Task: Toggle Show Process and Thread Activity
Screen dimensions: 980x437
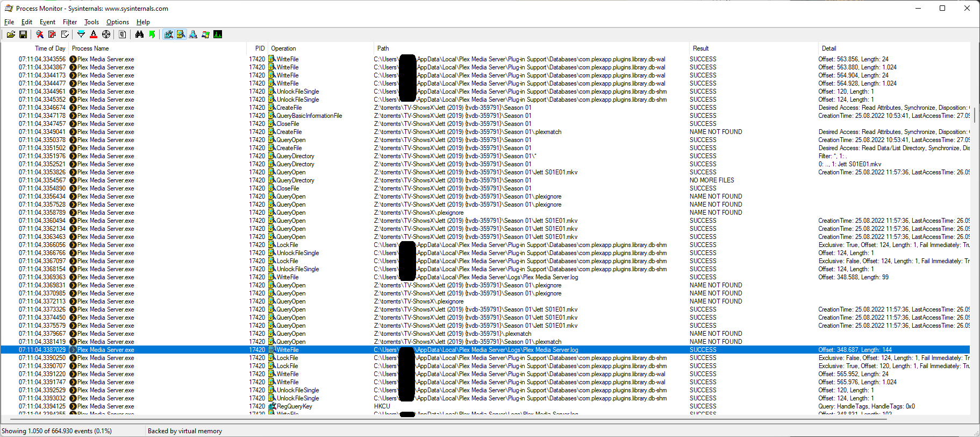Action: (205, 34)
